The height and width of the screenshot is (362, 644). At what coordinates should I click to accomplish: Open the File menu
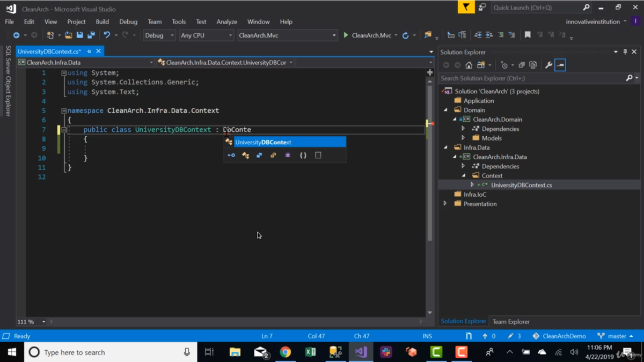(x=10, y=22)
